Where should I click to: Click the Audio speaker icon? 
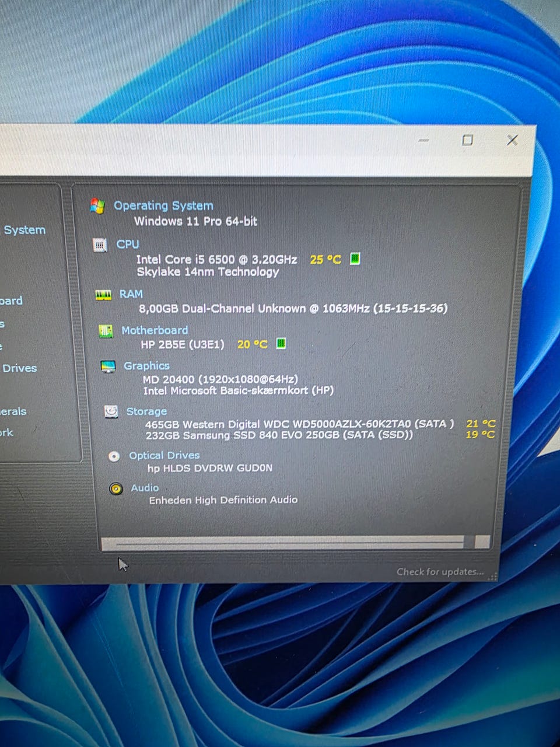[116, 488]
